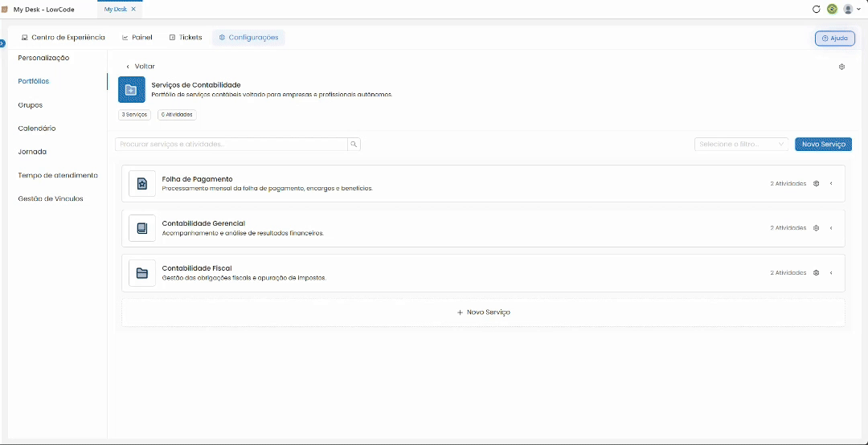Click the Procurar serviços e atividades field
This screenshot has height=445, width=868.
(x=231, y=145)
